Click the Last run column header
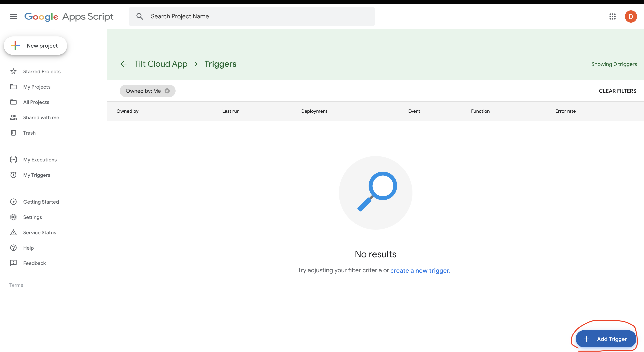Image resolution: width=644 pixels, height=352 pixels. pyautogui.click(x=231, y=111)
